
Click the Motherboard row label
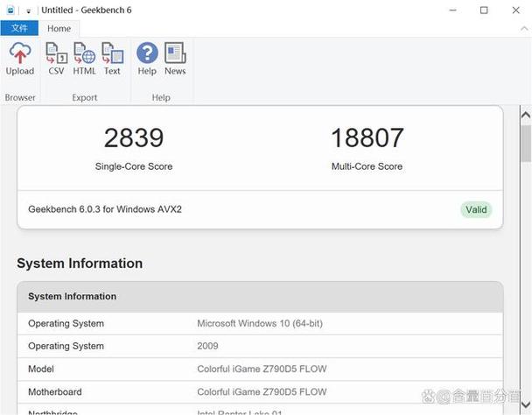tap(55, 392)
